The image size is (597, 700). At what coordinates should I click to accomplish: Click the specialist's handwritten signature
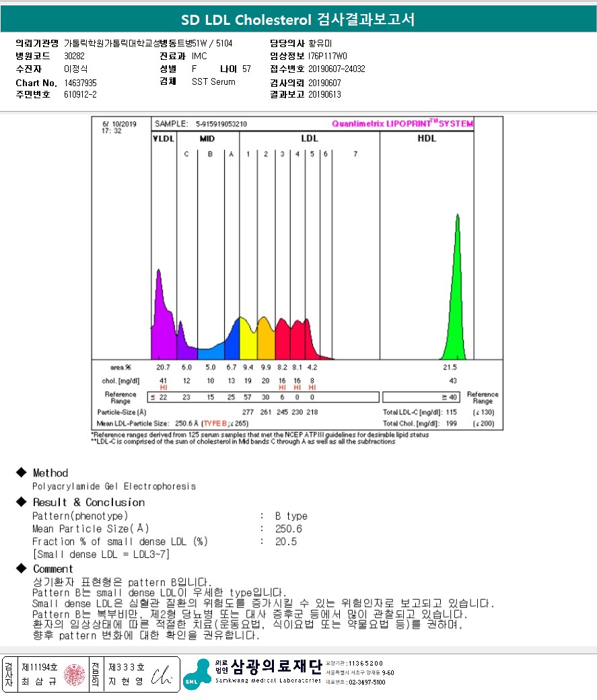tap(161, 676)
